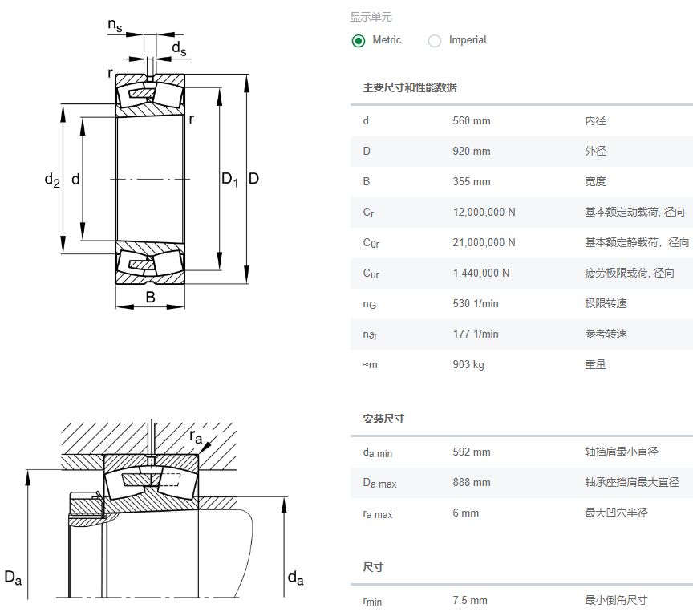693x616 pixels.
Task: Click the ≈m symbol in the table
Action: click(371, 365)
